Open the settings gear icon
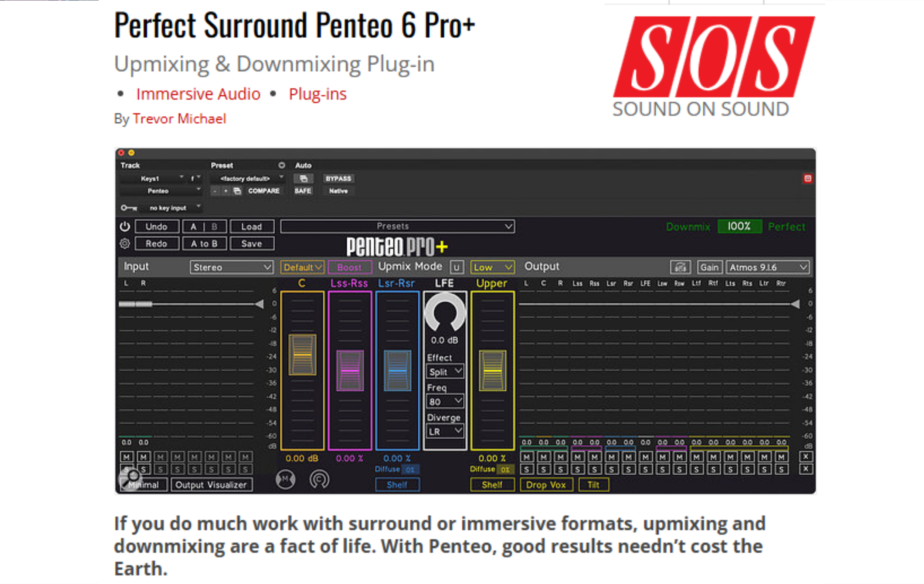 [125, 244]
